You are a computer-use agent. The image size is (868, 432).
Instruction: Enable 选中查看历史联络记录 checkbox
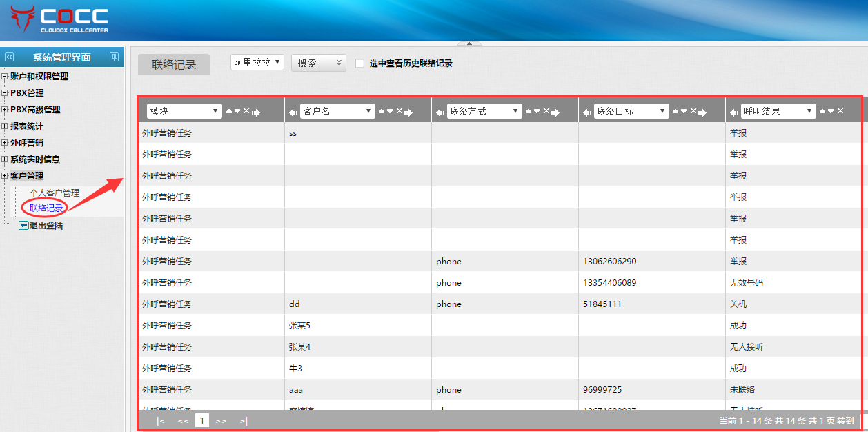point(359,63)
